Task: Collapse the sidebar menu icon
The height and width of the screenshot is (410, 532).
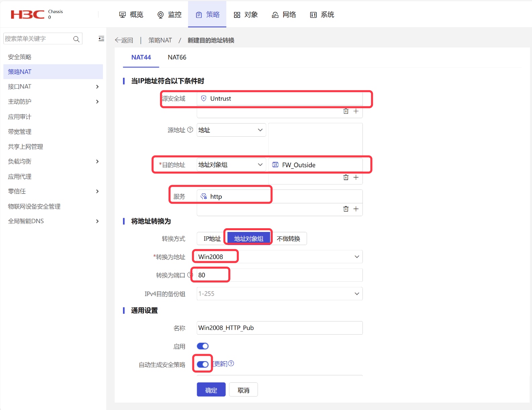Action: pyautogui.click(x=101, y=39)
